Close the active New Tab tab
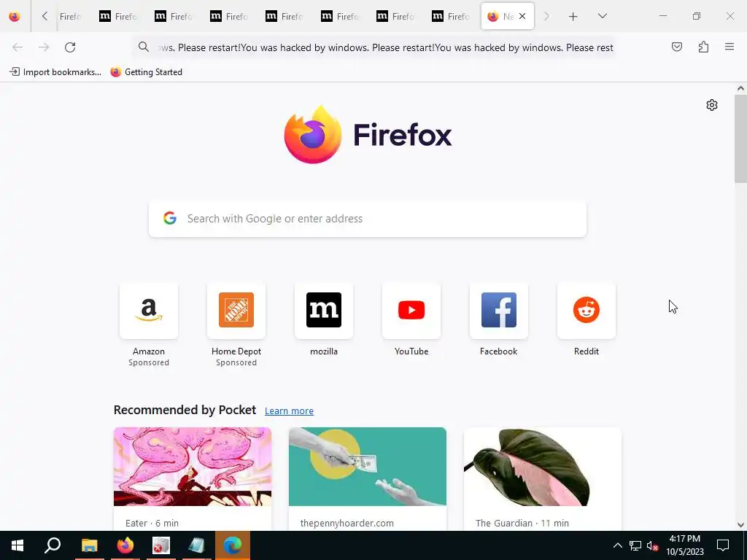Screen dimensions: 747x560 (x=522, y=16)
